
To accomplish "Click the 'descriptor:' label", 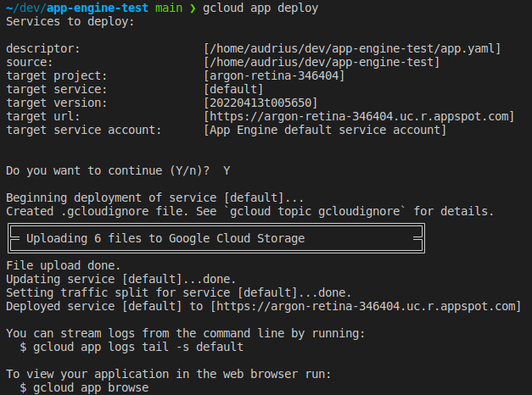I will pos(43,48).
